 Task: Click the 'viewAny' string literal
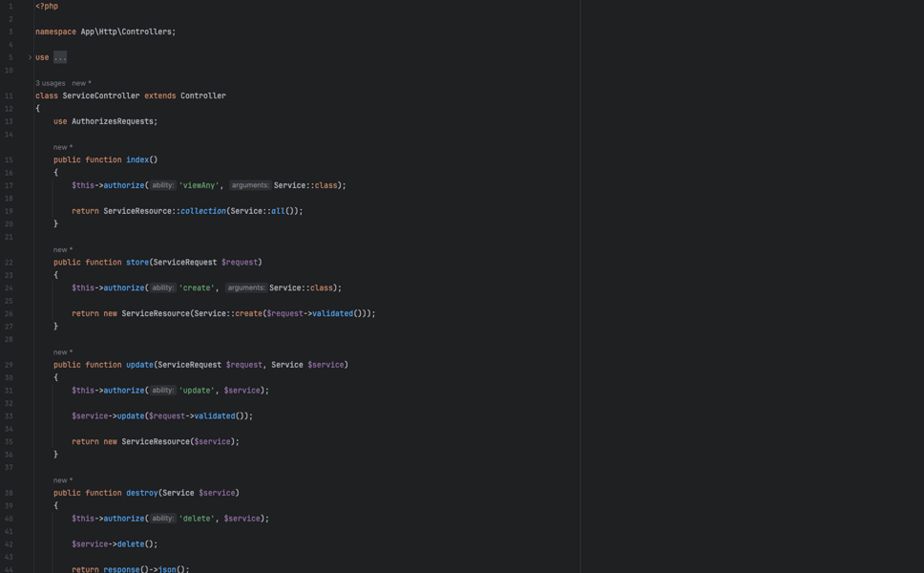(x=199, y=185)
